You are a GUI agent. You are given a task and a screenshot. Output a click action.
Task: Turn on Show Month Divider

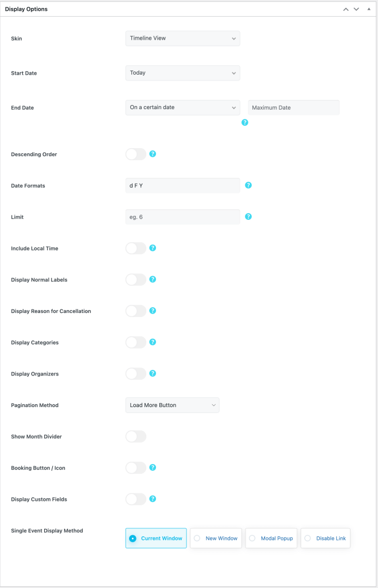pyautogui.click(x=136, y=436)
